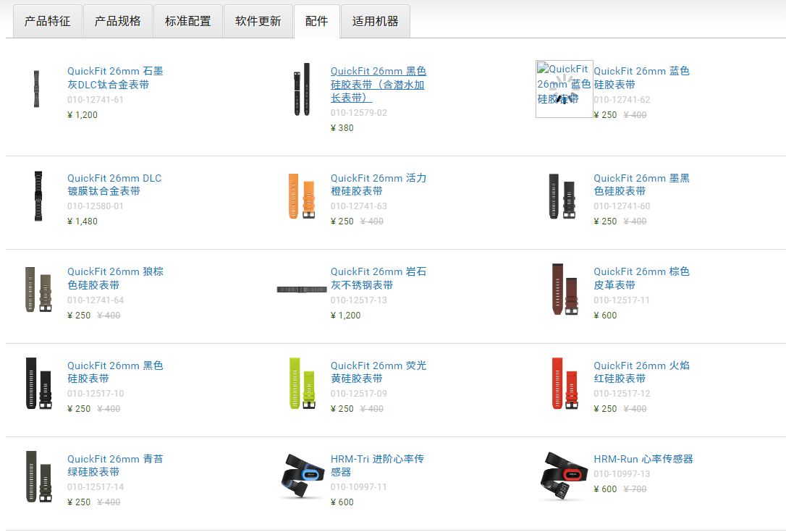
Task: Click part number 010-10997-11
Action: tap(358, 487)
